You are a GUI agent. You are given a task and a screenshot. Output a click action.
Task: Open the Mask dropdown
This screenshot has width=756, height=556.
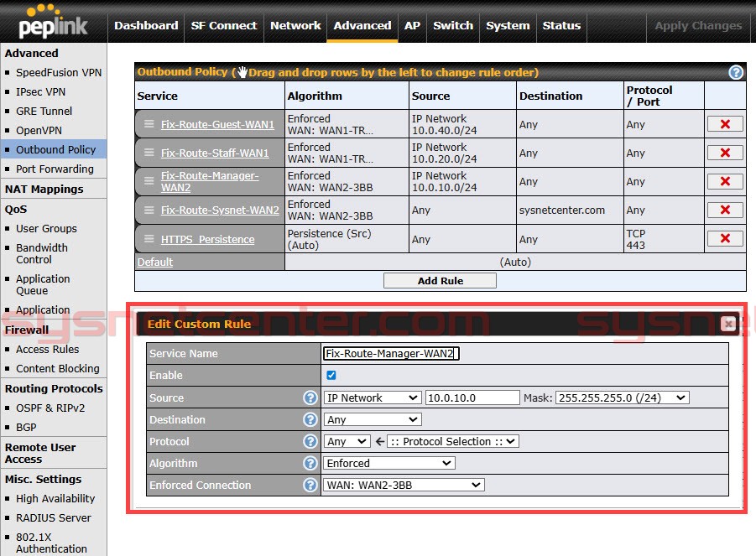click(x=622, y=398)
